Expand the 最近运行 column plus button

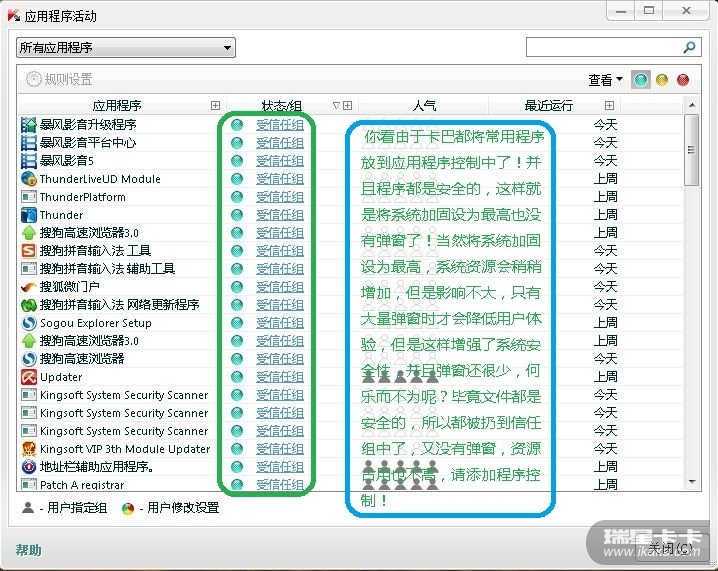(x=609, y=106)
